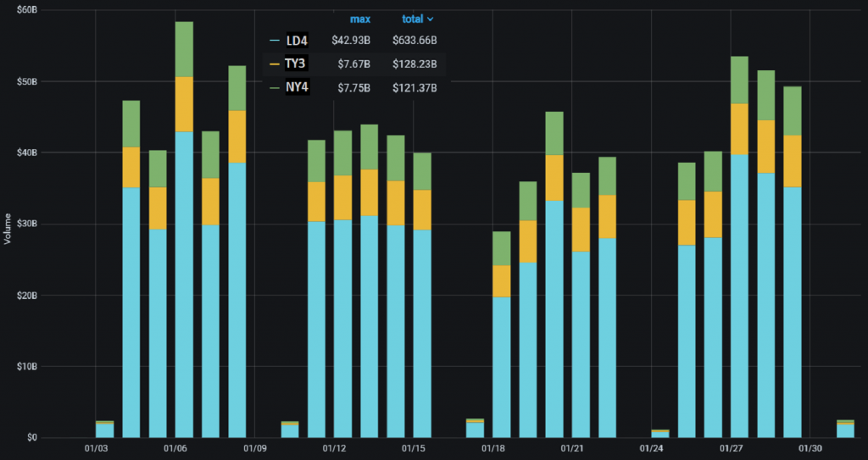The height and width of the screenshot is (460, 868).
Task: Click the 01/12 x-axis label
Action: 334,447
